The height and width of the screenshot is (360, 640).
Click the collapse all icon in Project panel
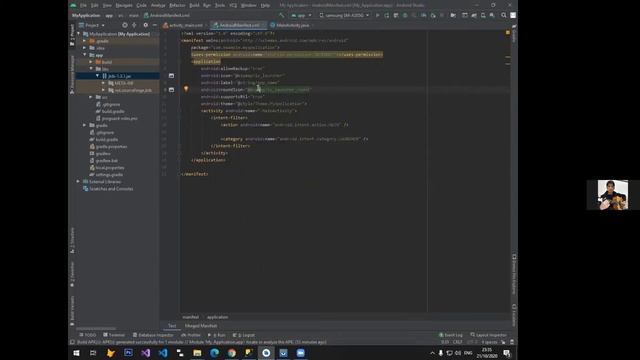coord(134,25)
